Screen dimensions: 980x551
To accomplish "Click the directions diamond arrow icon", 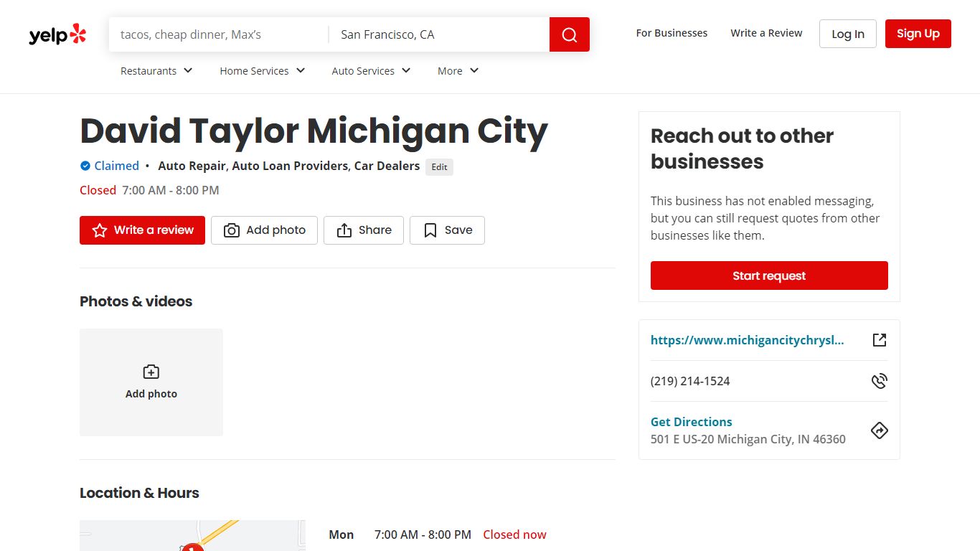I will (880, 430).
